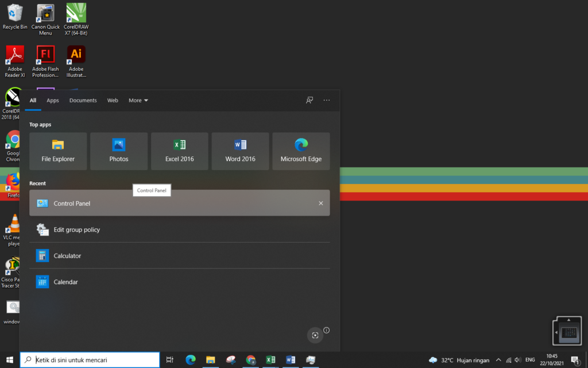Open the Calendar app from Recent
The image size is (588, 368).
click(x=65, y=282)
